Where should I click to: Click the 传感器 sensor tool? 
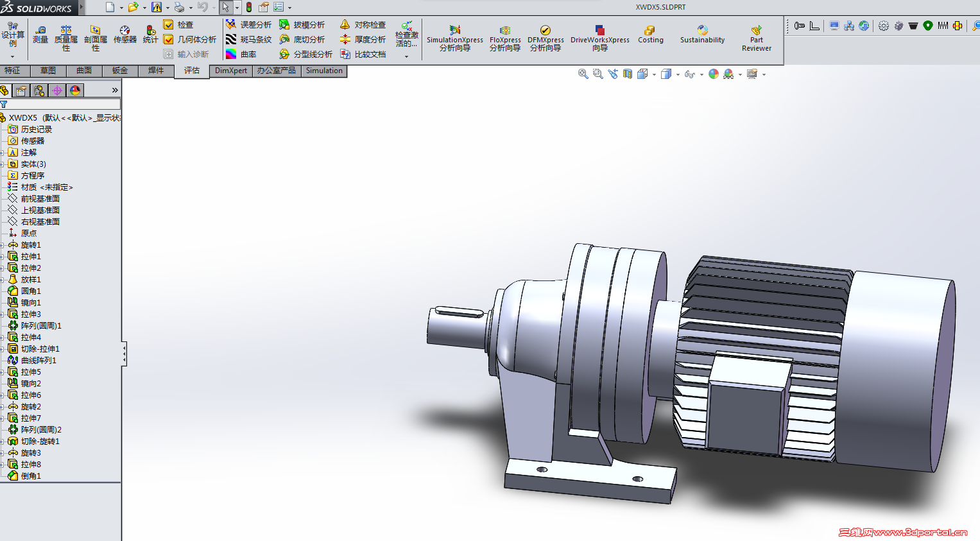coord(125,35)
